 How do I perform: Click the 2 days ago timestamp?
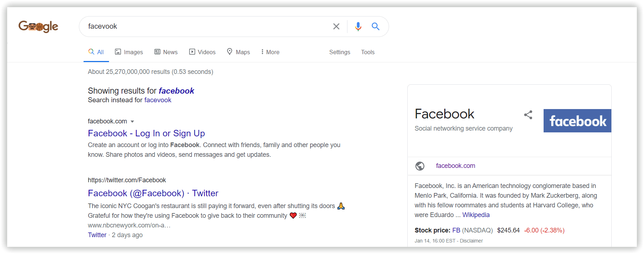coord(127,235)
